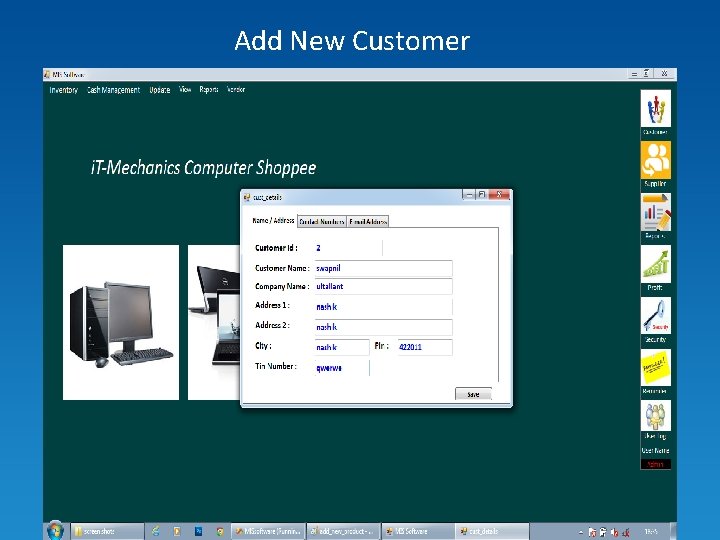Open the Inventory menu
720x540 pixels.
[64, 90]
